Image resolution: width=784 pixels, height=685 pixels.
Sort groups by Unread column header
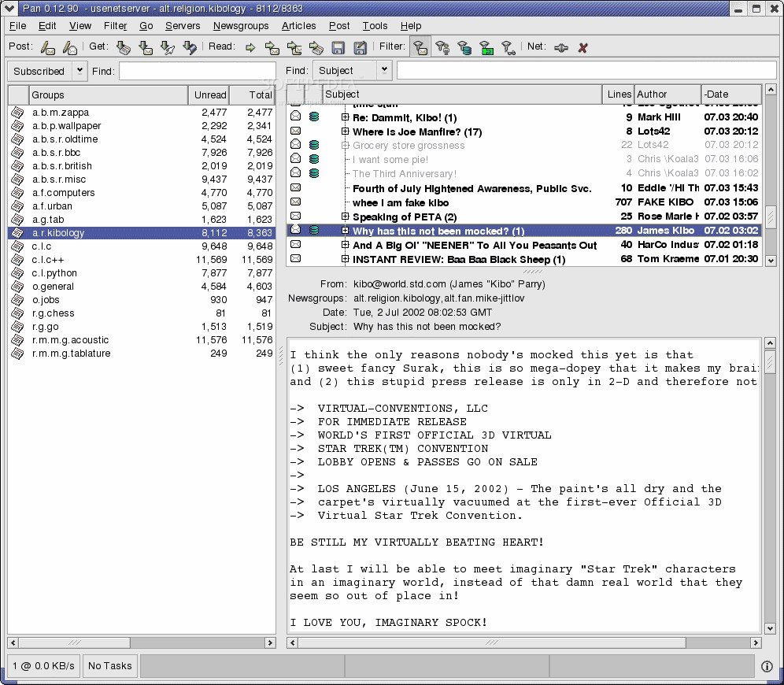tap(209, 95)
